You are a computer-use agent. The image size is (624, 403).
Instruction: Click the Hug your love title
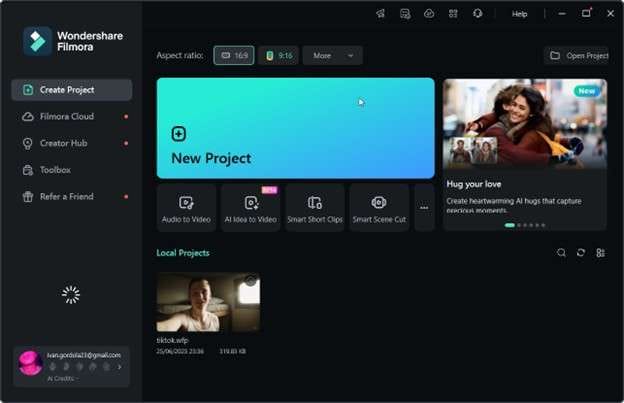click(x=474, y=184)
